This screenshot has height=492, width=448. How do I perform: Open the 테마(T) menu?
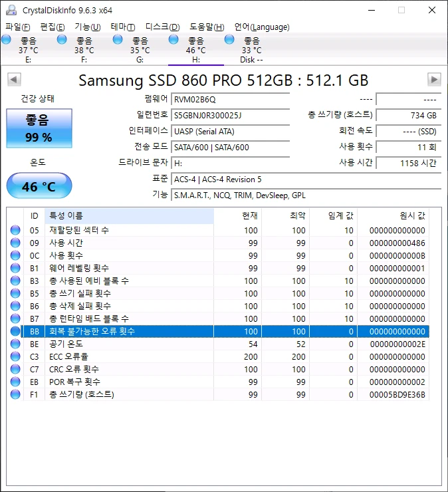coord(123,27)
